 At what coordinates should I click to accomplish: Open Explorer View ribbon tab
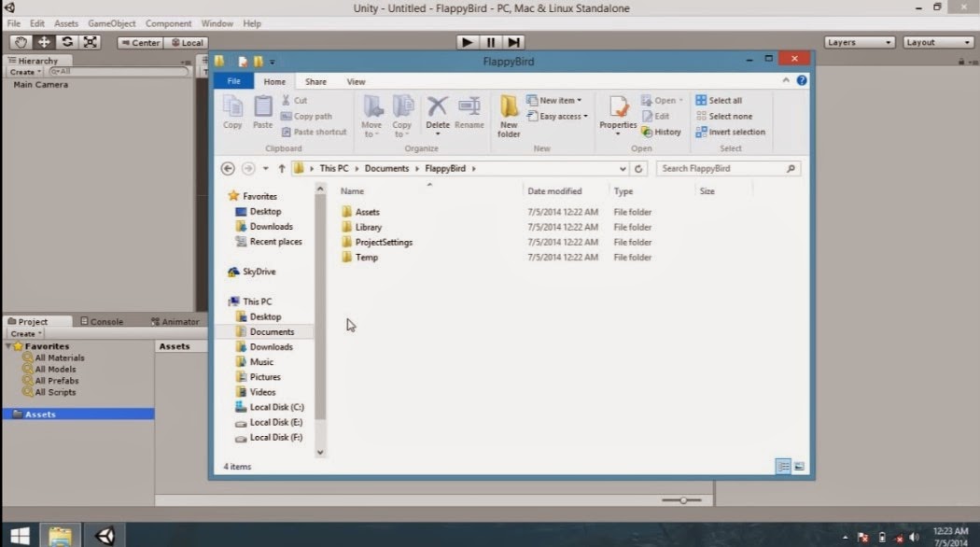[x=356, y=81]
